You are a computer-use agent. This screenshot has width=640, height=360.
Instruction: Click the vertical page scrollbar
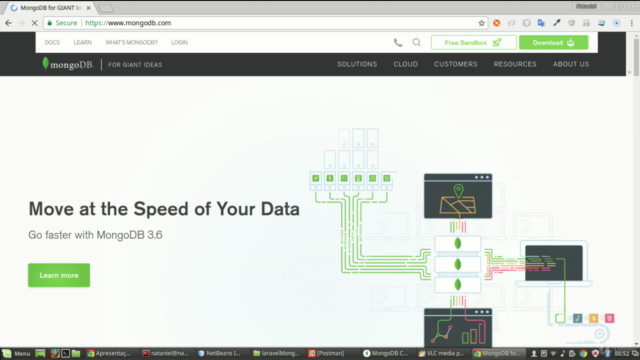[x=636, y=57]
